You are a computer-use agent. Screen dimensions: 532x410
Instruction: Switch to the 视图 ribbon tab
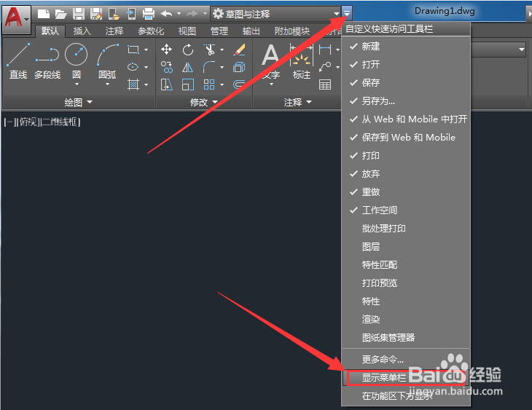(187, 31)
